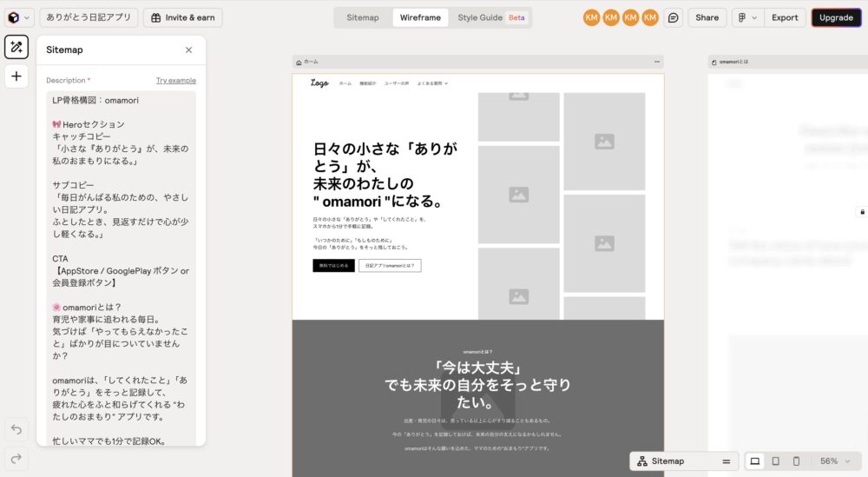Open the comments speech bubble icon

(673, 17)
